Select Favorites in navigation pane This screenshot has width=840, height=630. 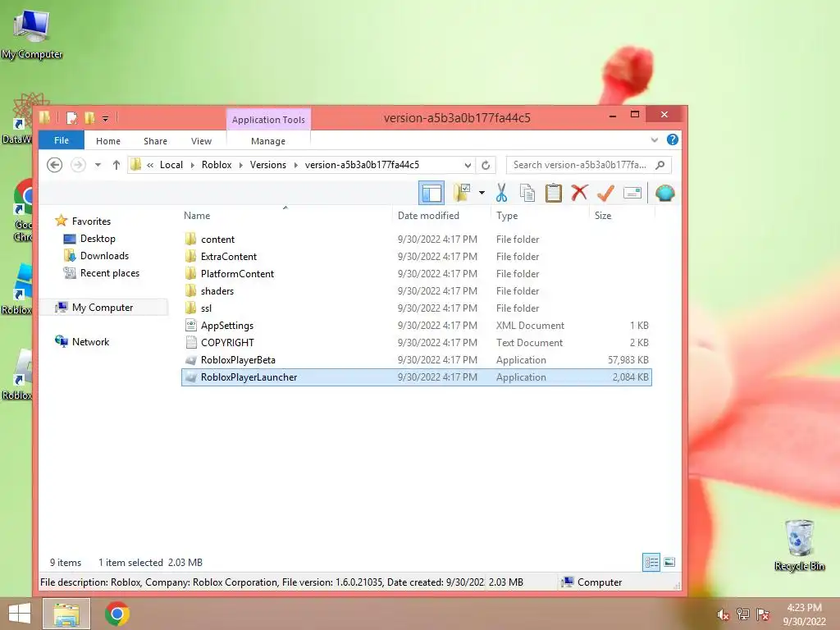pyautogui.click(x=83, y=221)
